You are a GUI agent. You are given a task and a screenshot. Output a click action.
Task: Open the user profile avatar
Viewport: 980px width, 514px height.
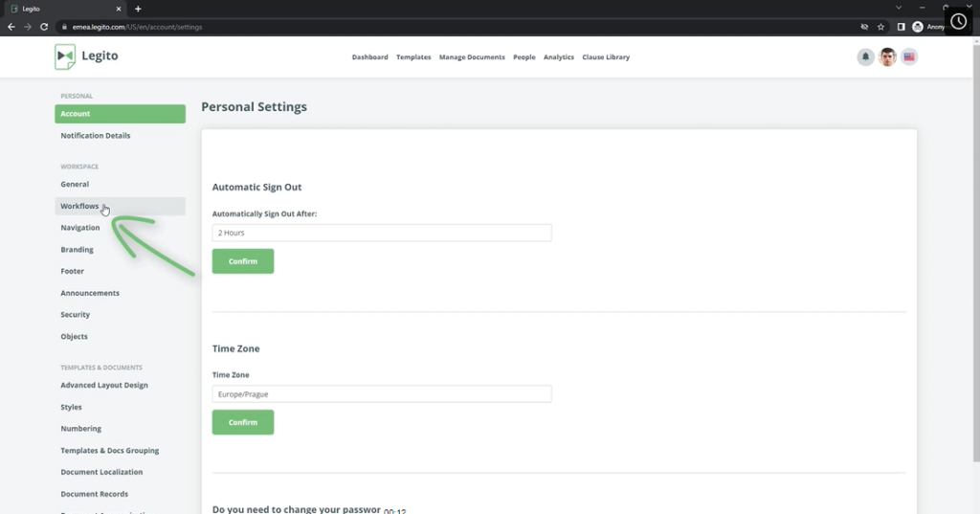[x=887, y=57]
